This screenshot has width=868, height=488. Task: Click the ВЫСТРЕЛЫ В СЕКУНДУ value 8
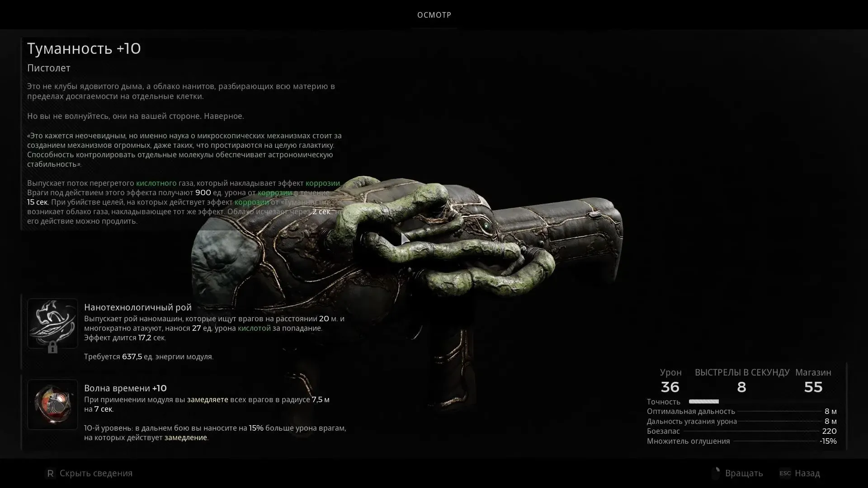click(741, 387)
